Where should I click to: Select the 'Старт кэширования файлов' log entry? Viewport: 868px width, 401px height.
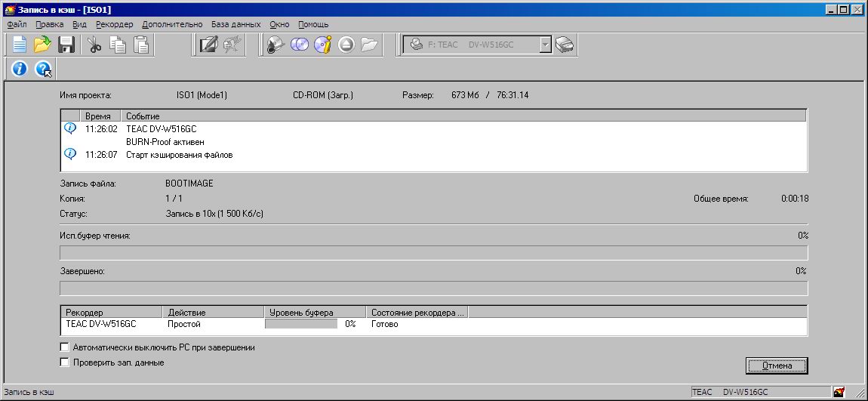tap(179, 155)
